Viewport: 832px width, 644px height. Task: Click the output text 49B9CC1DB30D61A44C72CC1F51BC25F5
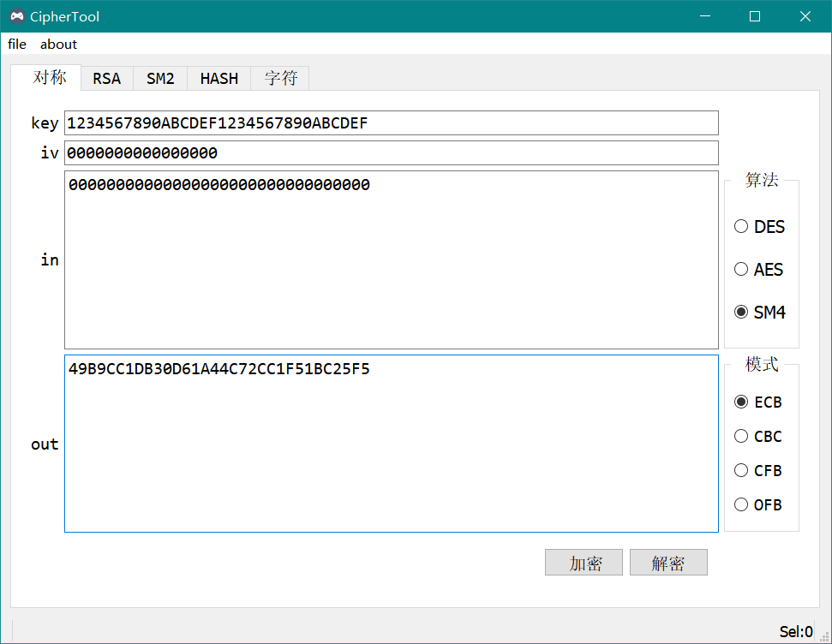click(219, 369)
